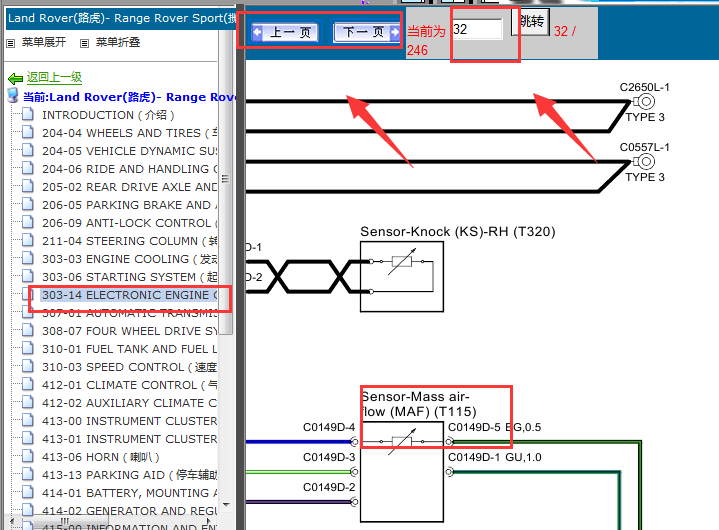Click document icon beside 204-05 VEHICLE

[28, 149]
